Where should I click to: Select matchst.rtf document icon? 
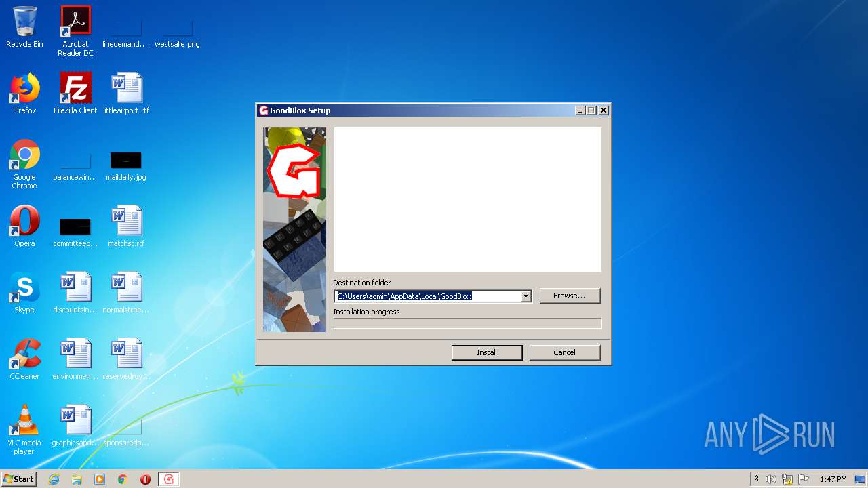pos(126,226)
